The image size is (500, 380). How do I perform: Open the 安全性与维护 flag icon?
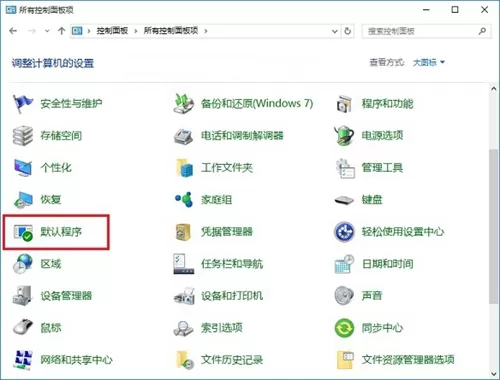coord(22,104)
